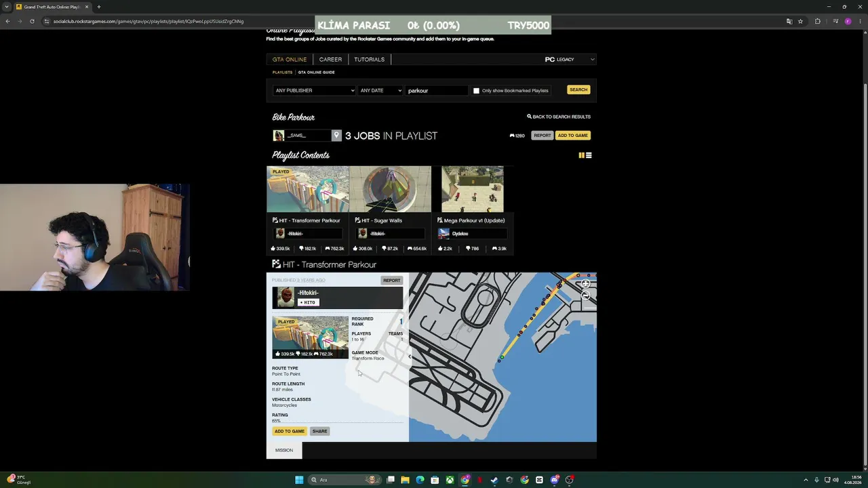868x488 pixels.
Task: Open the Any Date dropdown
Action: pyautogui.click(x=380, y=90)
